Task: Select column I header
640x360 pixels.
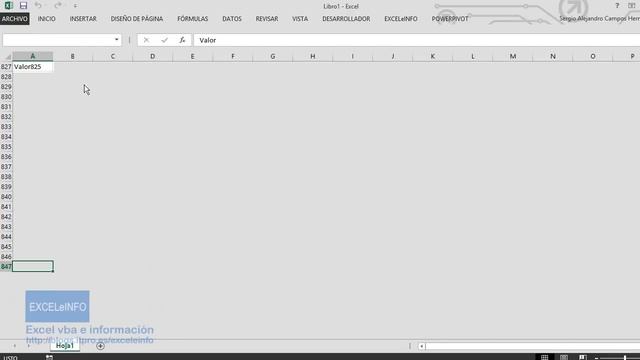Action: click(353, 56)
